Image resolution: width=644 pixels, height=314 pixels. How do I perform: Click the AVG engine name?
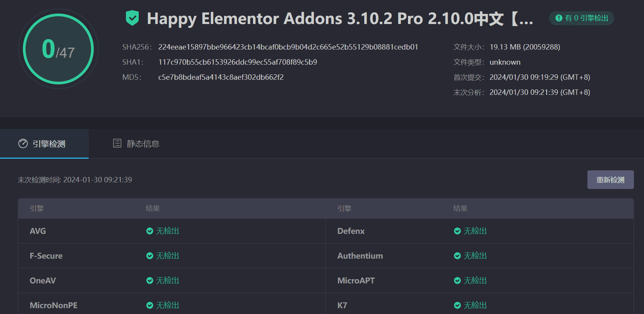pos(38,231)
